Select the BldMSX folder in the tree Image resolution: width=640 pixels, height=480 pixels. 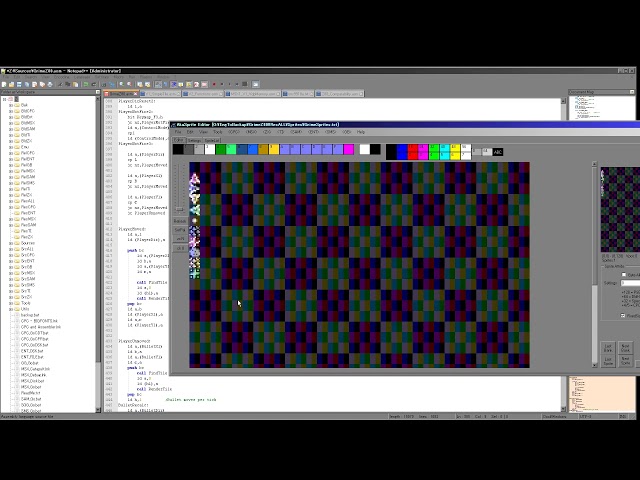click(x=28, y=123)
